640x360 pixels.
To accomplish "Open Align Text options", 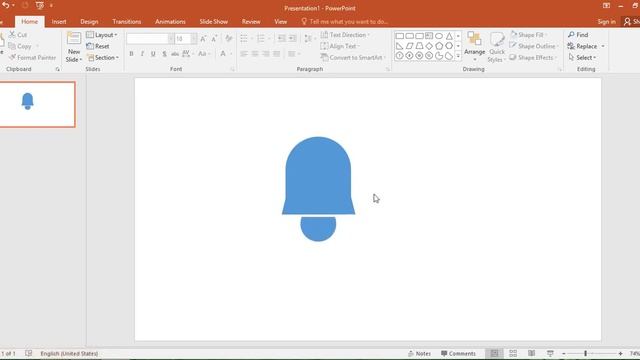I will pos(340,46).
